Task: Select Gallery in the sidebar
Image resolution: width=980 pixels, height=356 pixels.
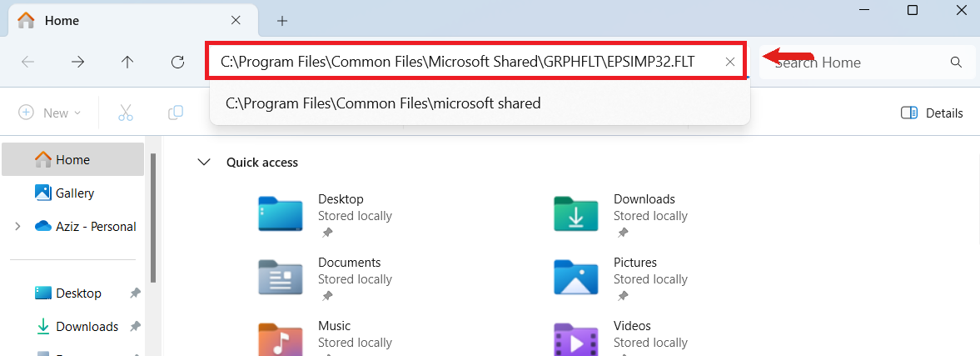Action: (74, 193)
